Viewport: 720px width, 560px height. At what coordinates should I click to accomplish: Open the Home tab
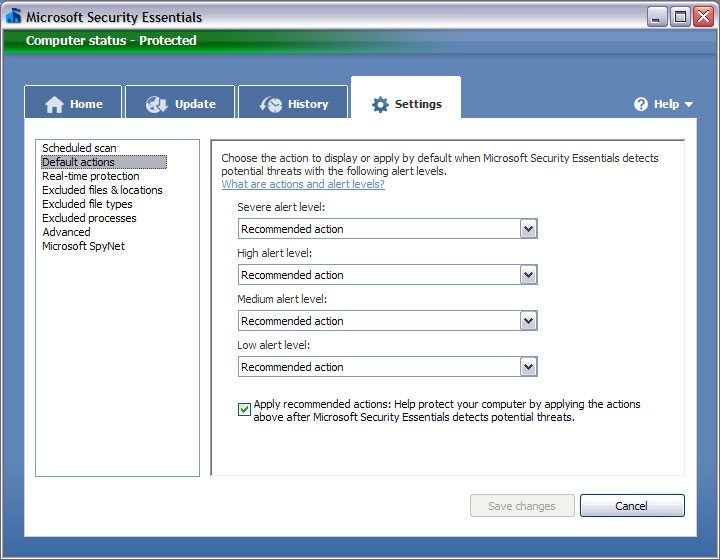(x=73, y=102)
